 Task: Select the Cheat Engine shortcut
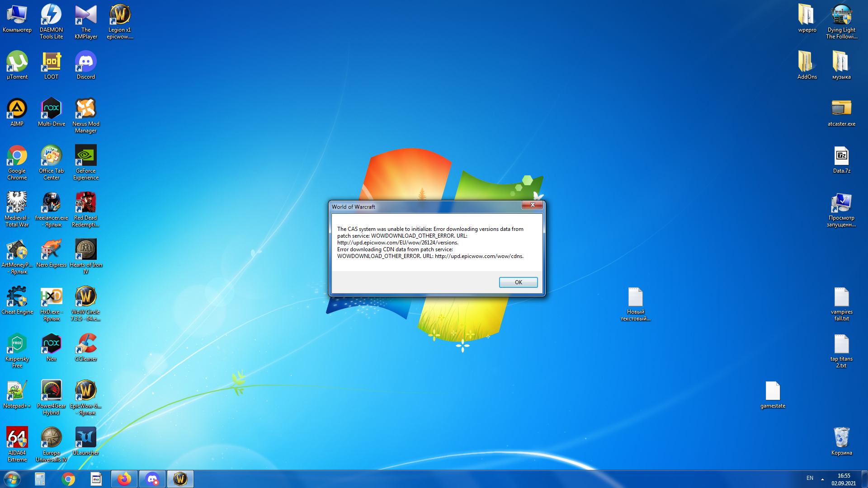click(17, 300)
